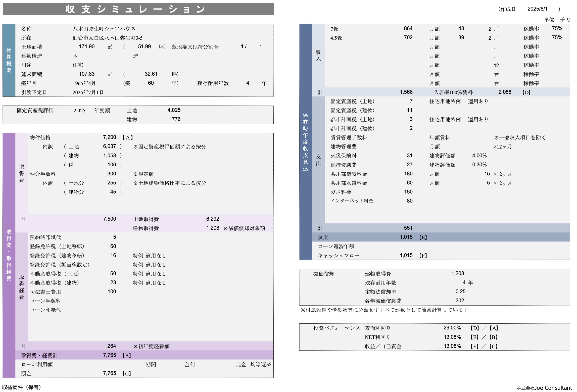
Task: Select land acquisition cost 6,292
Action: (213, 219)
